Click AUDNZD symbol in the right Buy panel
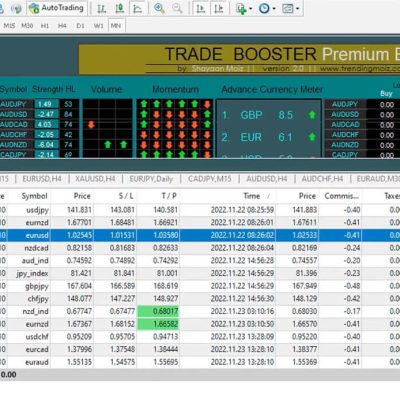400x400 pixels. pyautogui.click(x=345, y=145)
